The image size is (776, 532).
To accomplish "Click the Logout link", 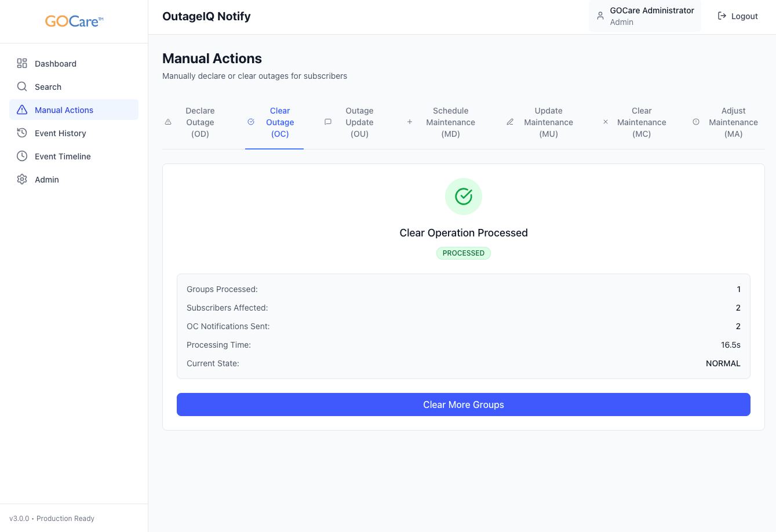I will 744,16.
